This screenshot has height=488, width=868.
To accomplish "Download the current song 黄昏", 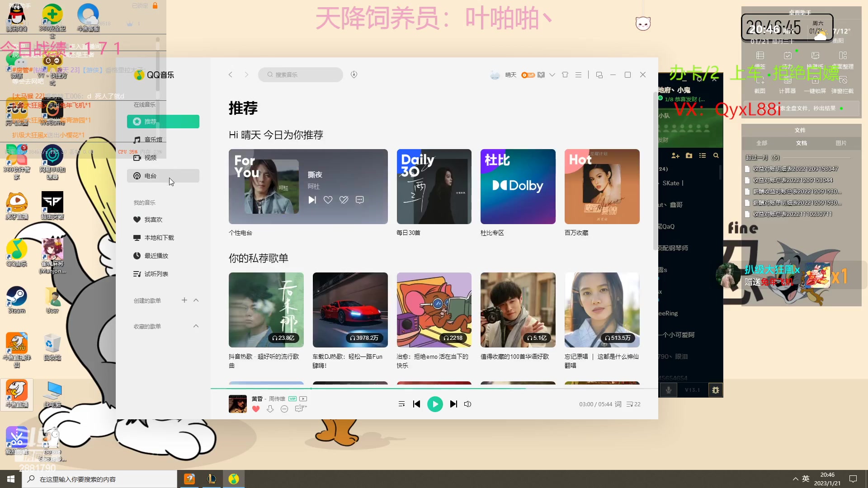I will tap(270, 409).
